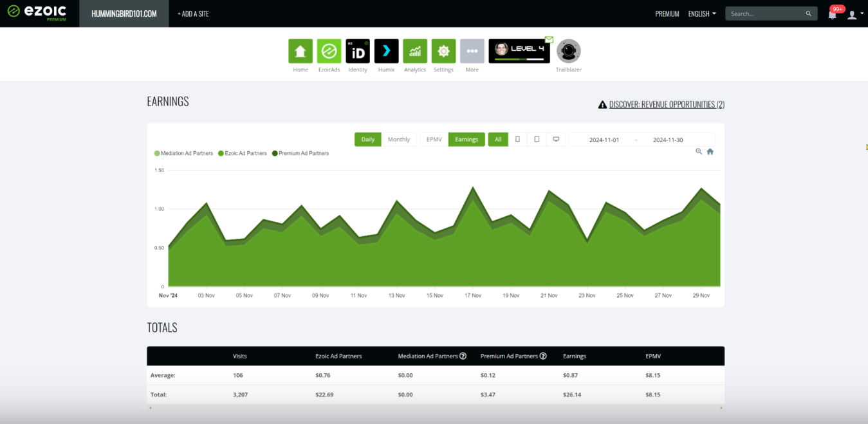
Task: Click the $22.69 Ezoic Ad Partners total
Action: 324,394
